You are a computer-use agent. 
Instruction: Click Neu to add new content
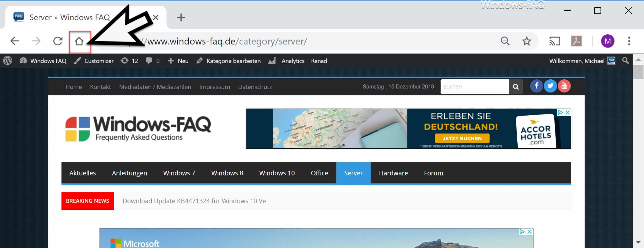point(178,61)
